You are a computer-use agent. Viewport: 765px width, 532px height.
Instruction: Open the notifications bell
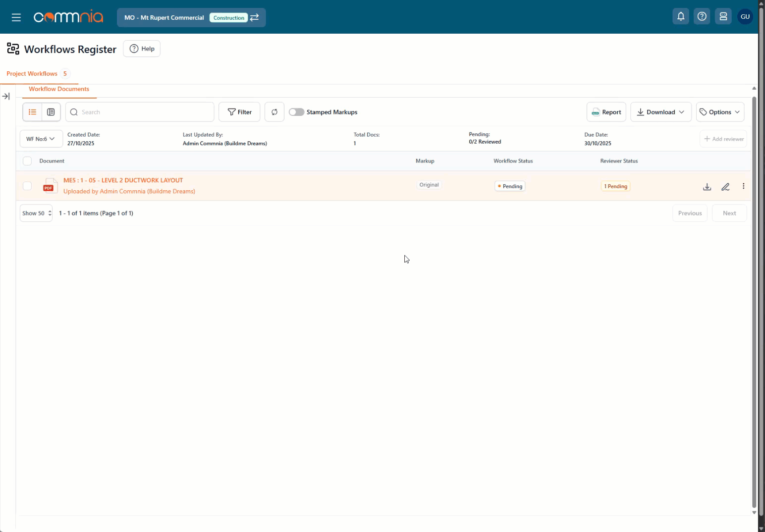tap(681, 17)
